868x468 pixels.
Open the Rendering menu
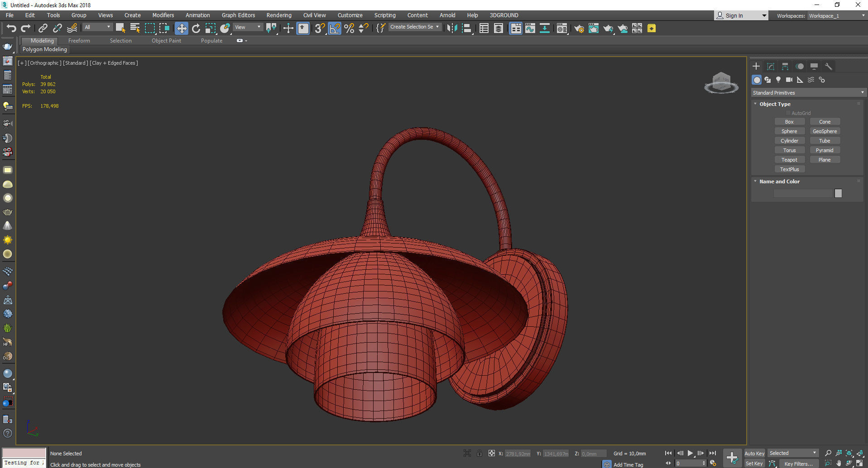(279, 15)
